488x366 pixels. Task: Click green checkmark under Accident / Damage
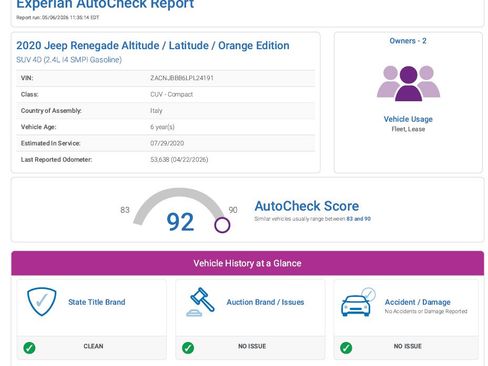(x=346, y=348)
